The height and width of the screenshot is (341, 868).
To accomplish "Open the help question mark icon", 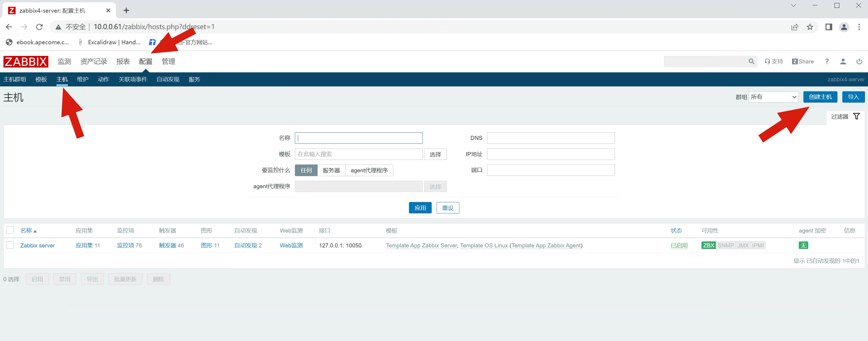I will tap(827, 61).
